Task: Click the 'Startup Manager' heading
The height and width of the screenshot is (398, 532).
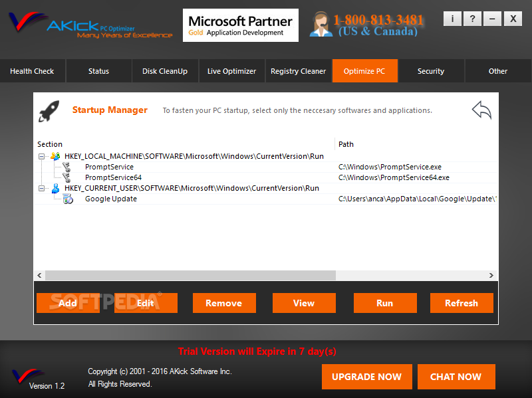Action: point(110,110)
